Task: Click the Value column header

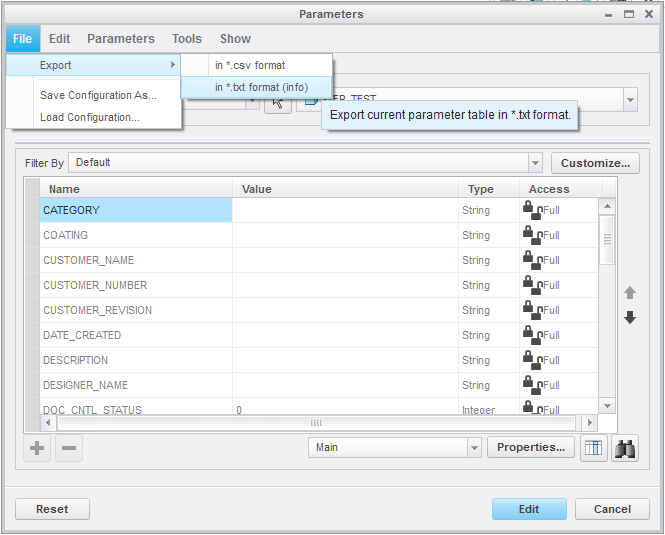Action: tap(345, 189)
